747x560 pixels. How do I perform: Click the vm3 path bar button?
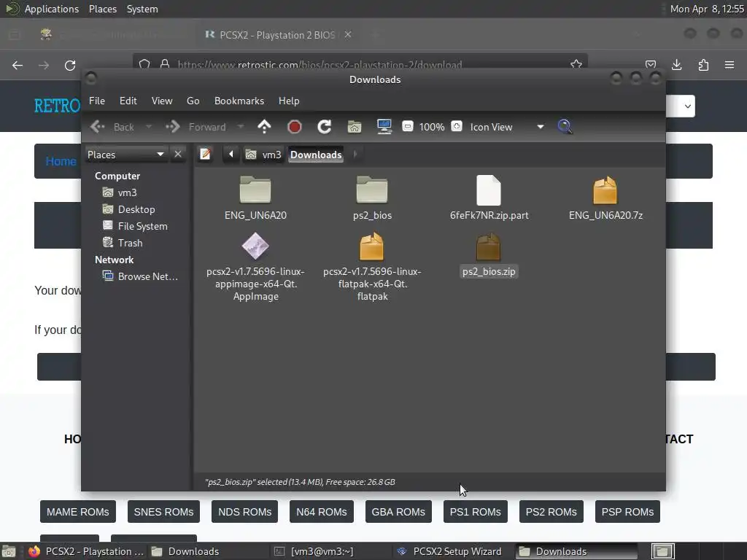tap(263, 155)
